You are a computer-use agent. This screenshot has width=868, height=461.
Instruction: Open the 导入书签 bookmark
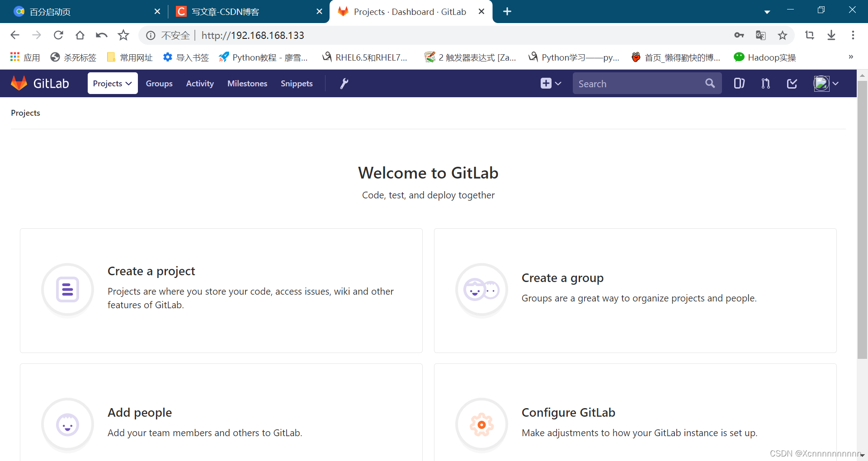click(x=186, y=57)
